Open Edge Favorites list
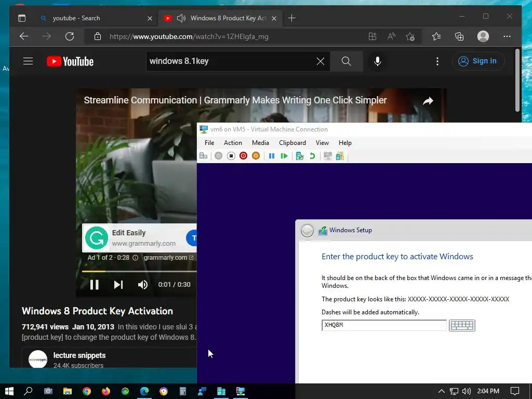Image resolution: width=532 pixels, height=399 pixels. click(x=436, y=36)
